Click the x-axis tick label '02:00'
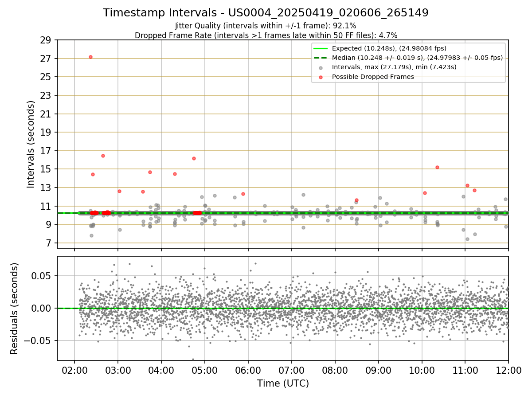Viewport: 532px width, 399px height. coord(74,370)
